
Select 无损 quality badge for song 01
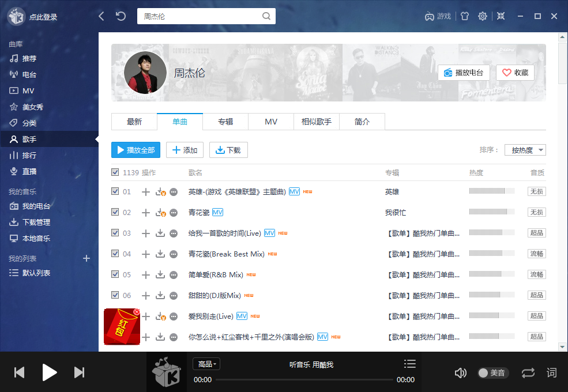pos(536,191)
